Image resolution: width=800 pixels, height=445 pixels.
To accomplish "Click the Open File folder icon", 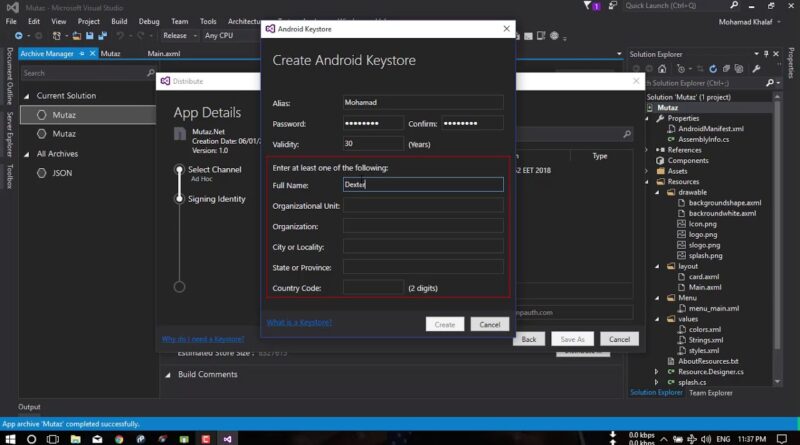I will coord(77,36).
